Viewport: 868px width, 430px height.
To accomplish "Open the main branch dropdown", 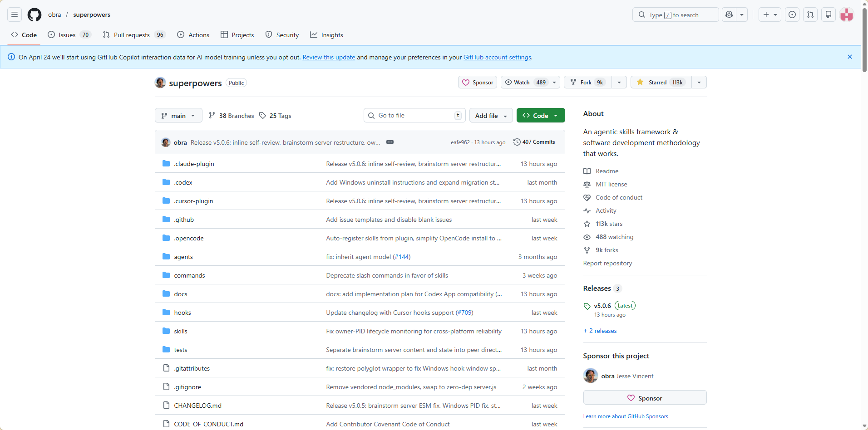I will 178,116.
